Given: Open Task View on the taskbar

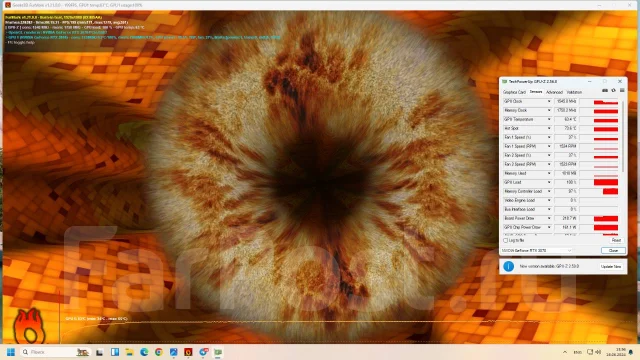Looking at the screenshot, I should (100, 352).
